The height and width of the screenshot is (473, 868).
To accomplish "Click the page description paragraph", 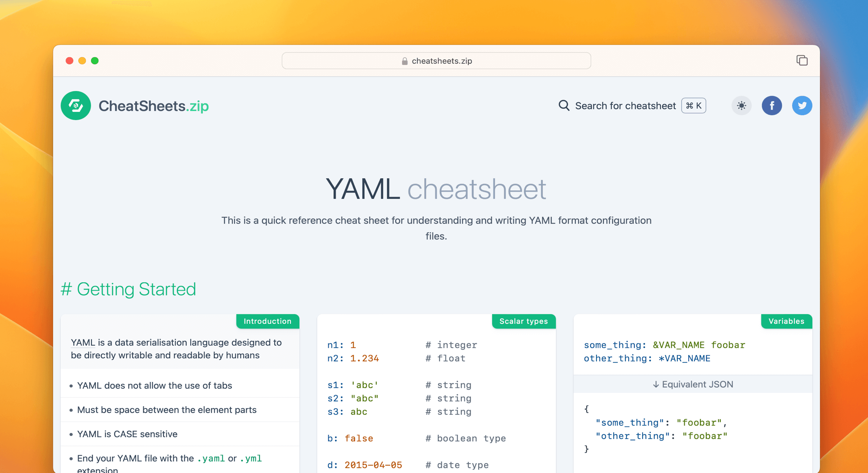I will pos(436,228).
